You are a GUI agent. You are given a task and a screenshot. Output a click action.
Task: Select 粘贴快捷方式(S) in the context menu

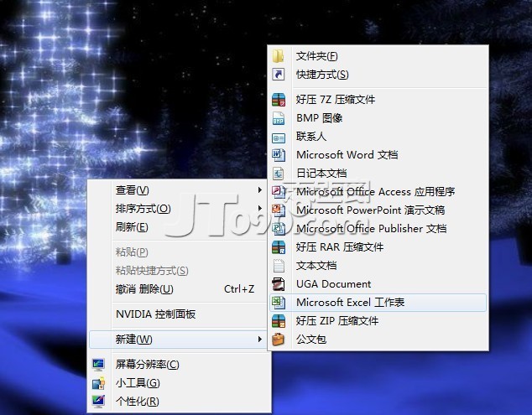[178, 271]
